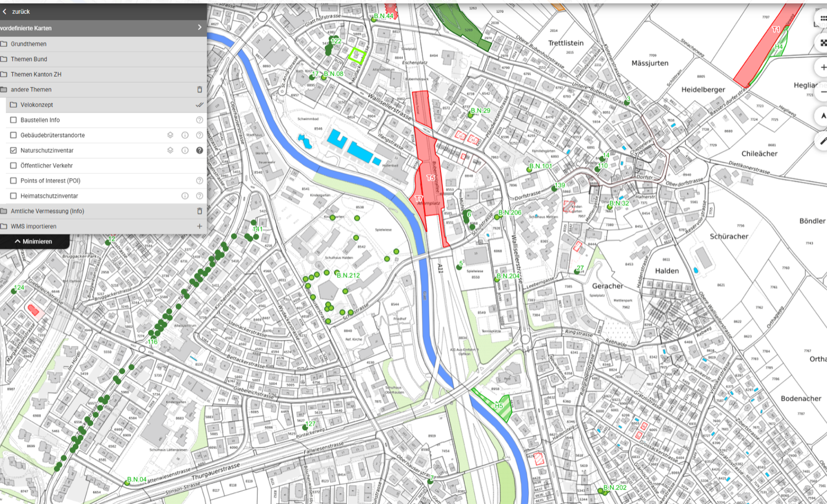Click the fullscreen map icon

coord(822,43)
